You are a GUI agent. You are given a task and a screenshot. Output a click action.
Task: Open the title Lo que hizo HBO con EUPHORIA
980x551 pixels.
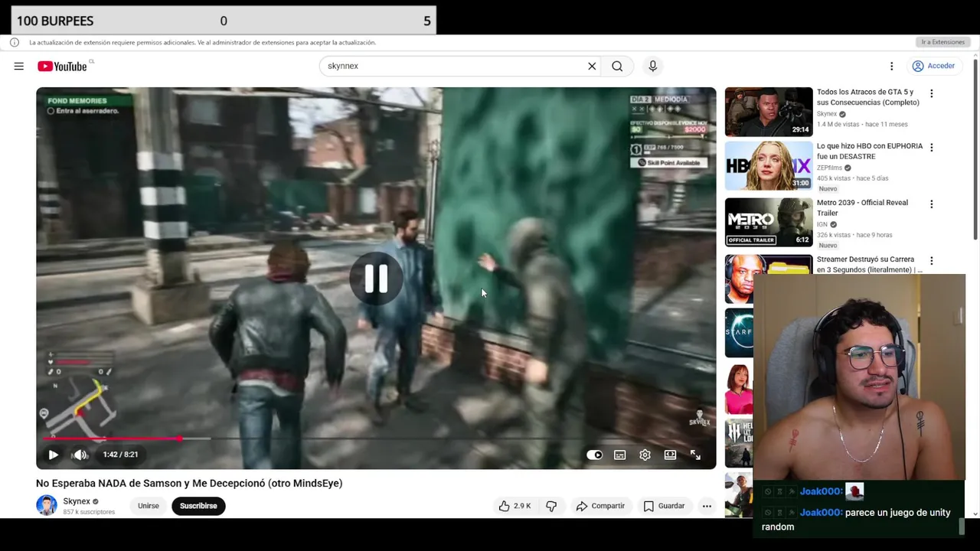(x=869, y=151)
